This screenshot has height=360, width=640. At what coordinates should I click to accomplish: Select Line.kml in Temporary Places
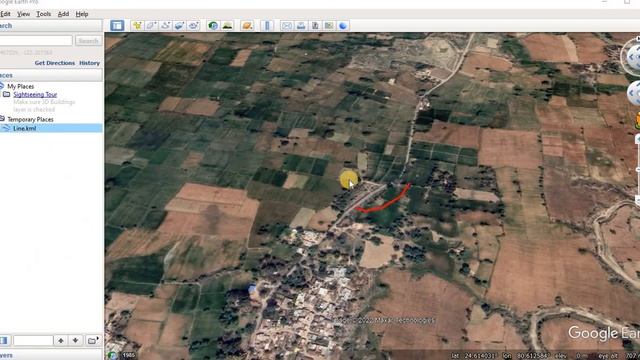[x=24, y=128]
